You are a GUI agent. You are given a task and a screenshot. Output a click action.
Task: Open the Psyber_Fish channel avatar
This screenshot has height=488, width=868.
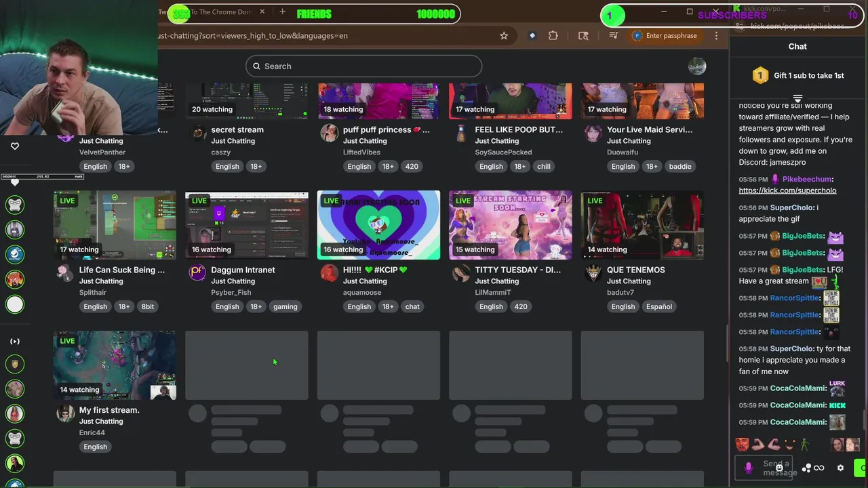197,272
